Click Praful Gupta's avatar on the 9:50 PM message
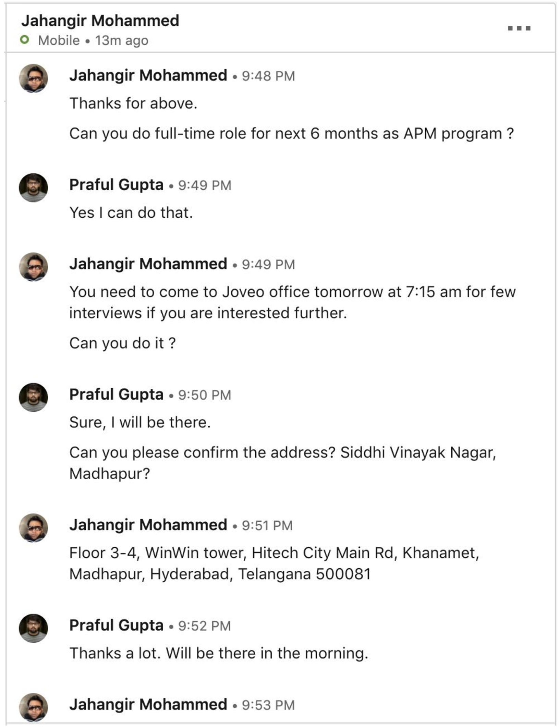Screen dimensions: 560x728 point(33,397)
